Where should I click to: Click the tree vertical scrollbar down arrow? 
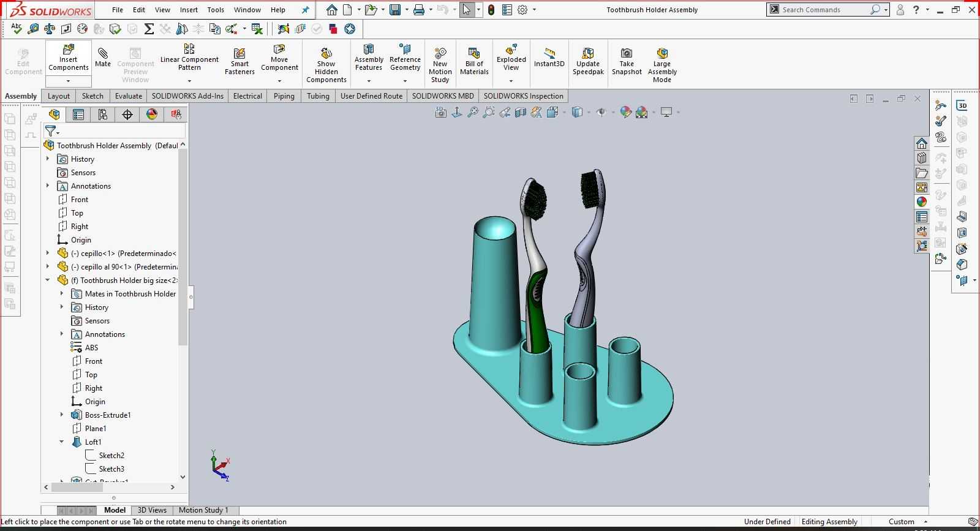coord(183,476)
